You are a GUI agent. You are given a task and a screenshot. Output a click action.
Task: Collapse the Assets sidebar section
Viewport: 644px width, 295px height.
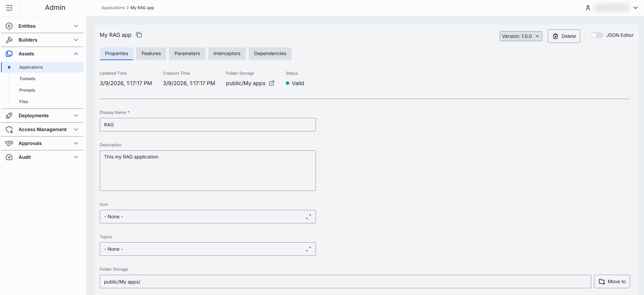click(76, 54)
